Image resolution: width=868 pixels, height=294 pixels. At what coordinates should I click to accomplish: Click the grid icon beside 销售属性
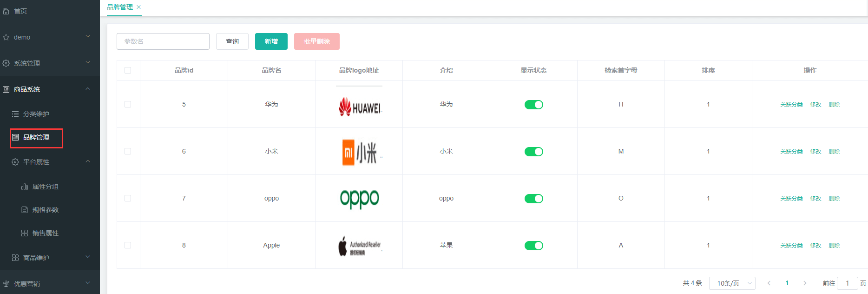click(x=25, y=233)
